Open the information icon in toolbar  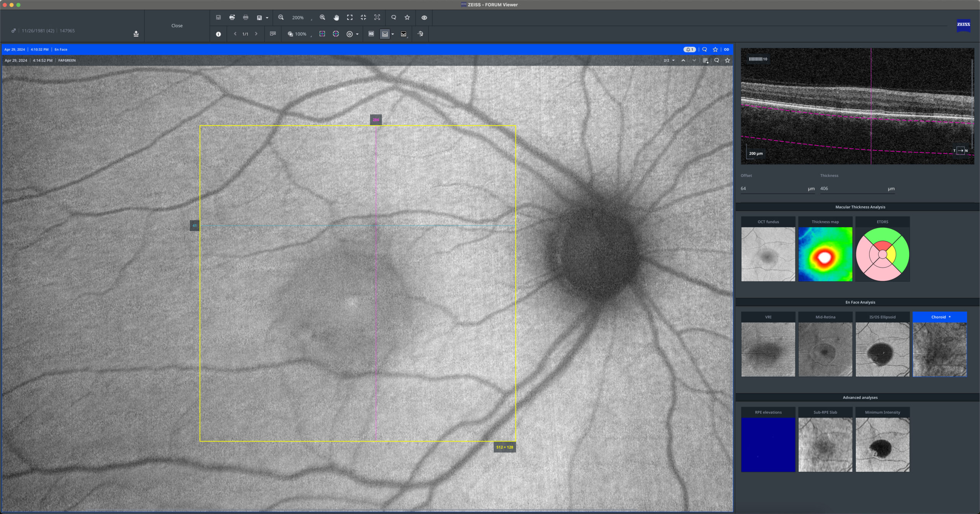tap(218, 34)
